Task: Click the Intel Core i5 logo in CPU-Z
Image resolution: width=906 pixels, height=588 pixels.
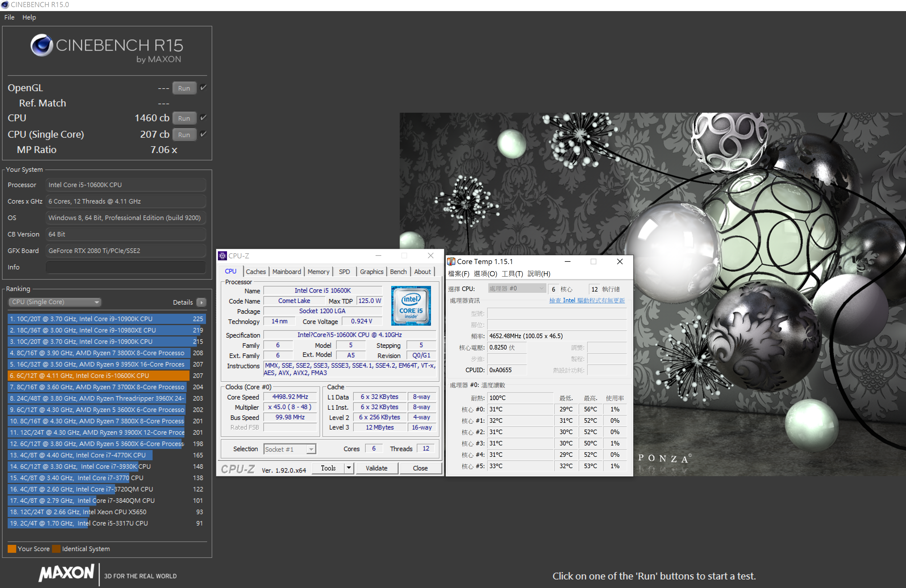Action: point(411,305)
